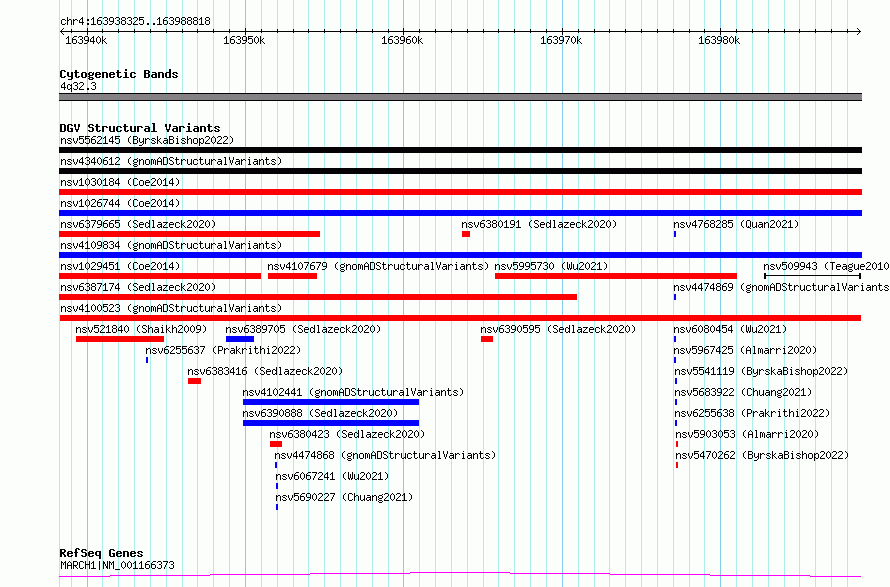This screenshot has height=587, width=890.
Task: Click the RefSeq Genes track title
Action: (102, 554)
